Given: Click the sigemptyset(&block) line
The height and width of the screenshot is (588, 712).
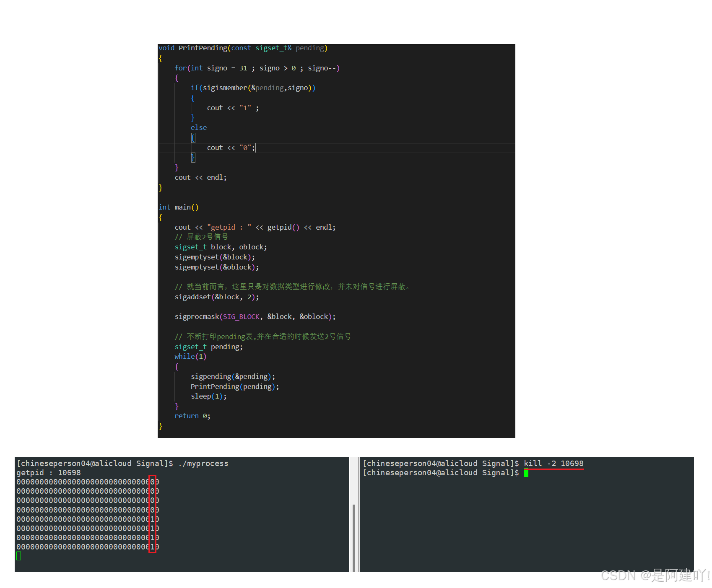Looking at the screenshot, I should 215,257.
